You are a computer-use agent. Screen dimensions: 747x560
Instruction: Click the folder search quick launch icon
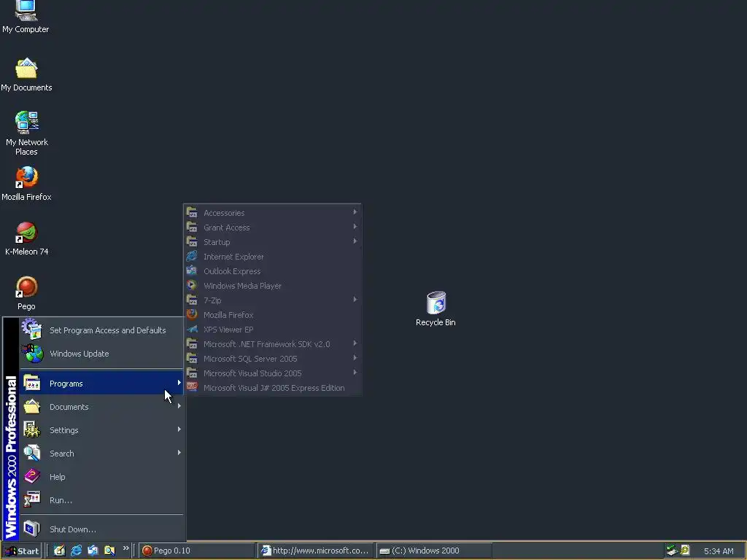click(x=109, y=551)
